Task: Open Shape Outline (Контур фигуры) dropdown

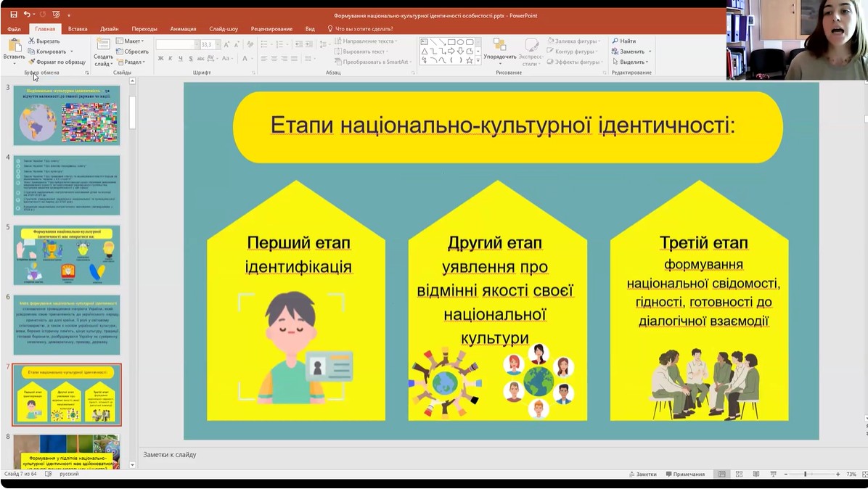Action: tap(573, 52)
